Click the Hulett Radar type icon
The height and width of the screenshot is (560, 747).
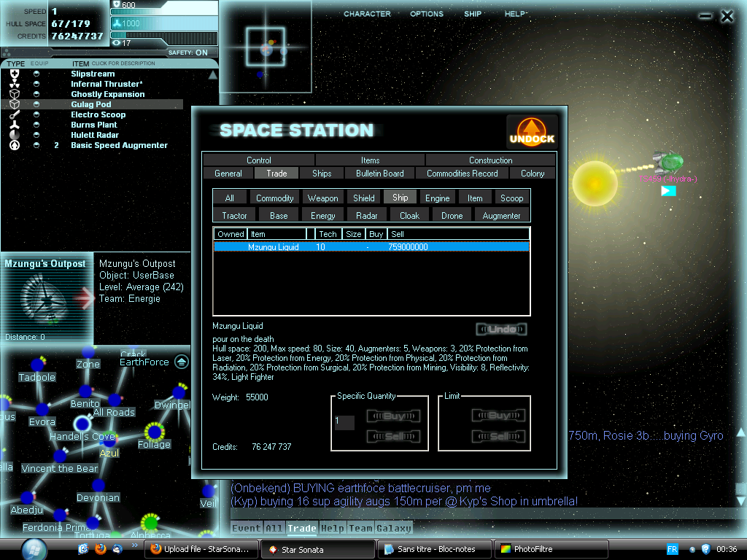14,135
